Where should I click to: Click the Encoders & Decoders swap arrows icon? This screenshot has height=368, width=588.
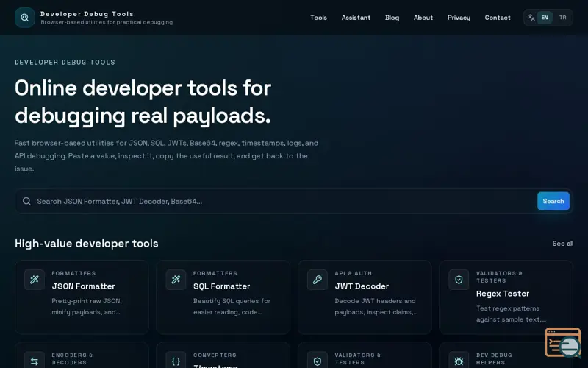[x=35, y=361]
